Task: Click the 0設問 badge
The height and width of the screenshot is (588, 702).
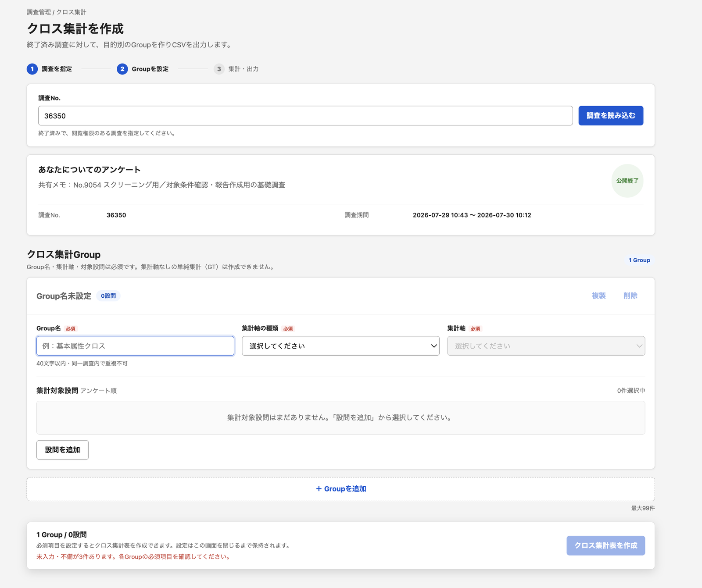Action: [x=108, y=296]
